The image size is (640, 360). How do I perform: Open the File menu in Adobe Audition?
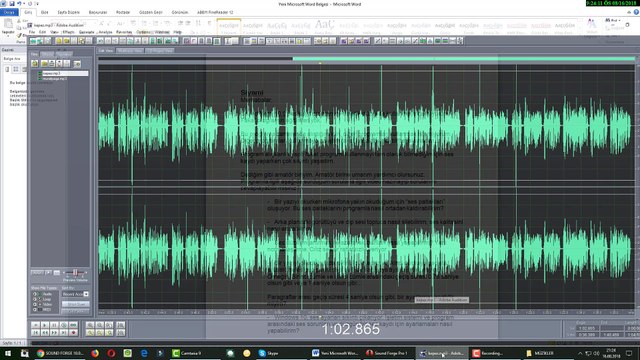(x=32, y=32)
